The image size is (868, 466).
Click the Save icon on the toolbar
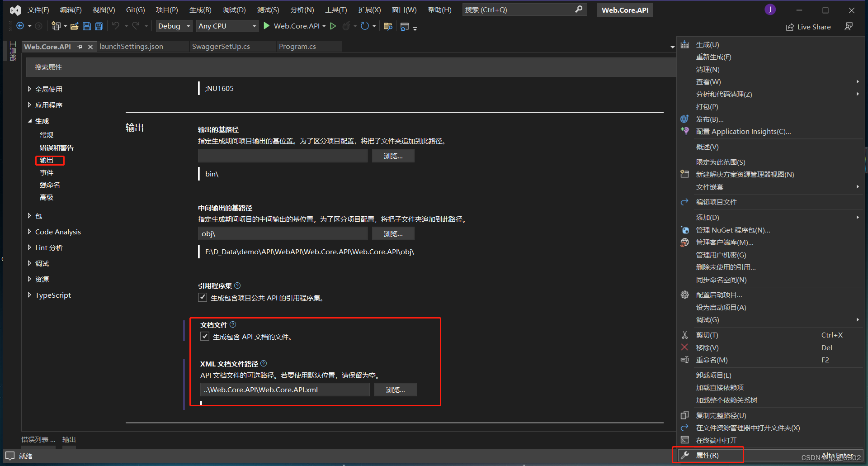point(87,26)
